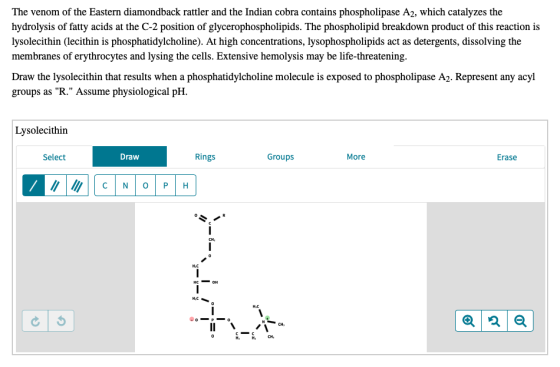
Task: Choose the Oxygen atom button
Action: (x=145, y=185)
